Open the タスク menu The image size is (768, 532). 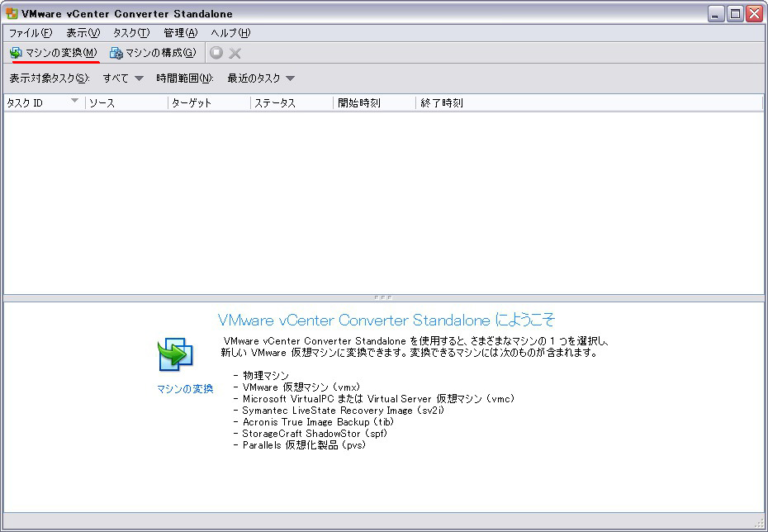[x=131, y=33]
